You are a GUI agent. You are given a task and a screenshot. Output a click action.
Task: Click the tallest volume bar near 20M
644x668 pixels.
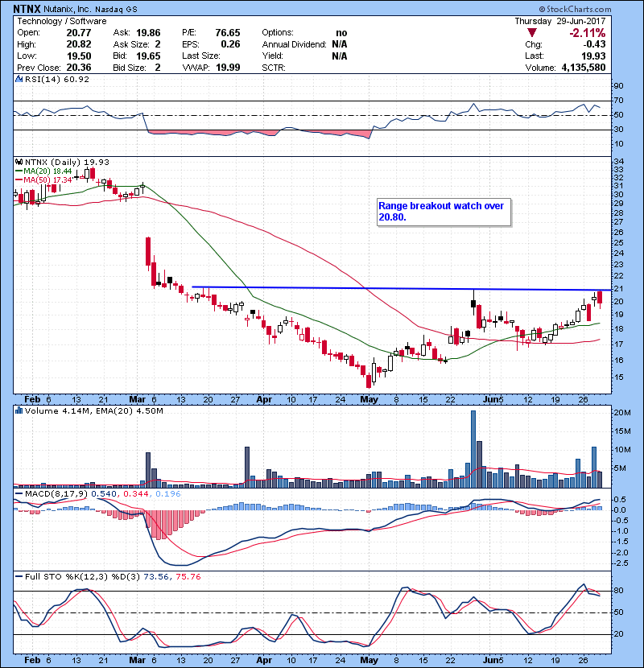(x=473, y=449)
